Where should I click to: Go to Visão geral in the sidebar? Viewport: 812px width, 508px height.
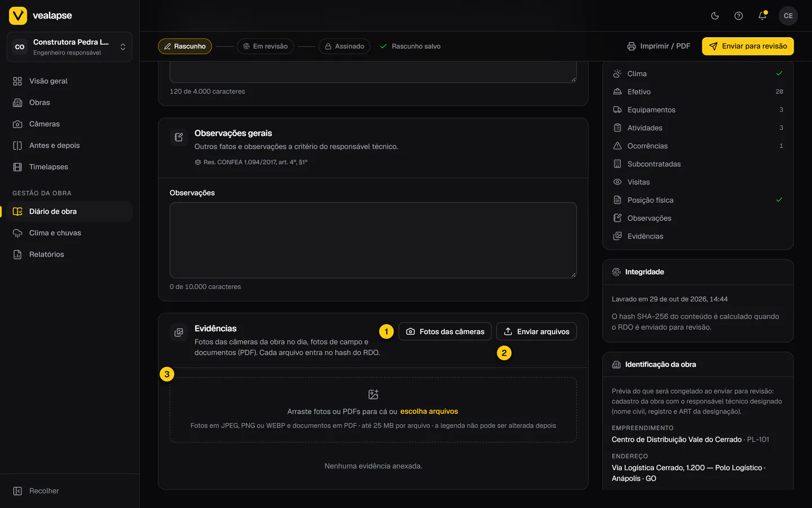coord(69,81)
